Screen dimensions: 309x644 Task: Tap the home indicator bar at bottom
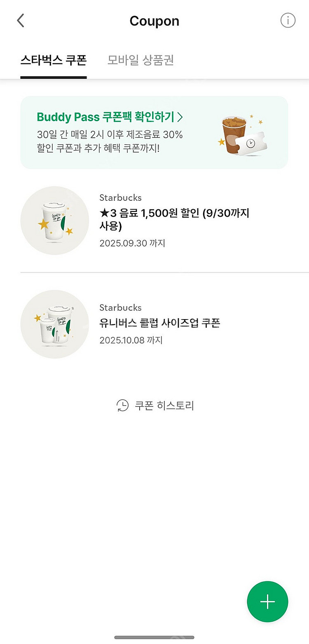154,637
